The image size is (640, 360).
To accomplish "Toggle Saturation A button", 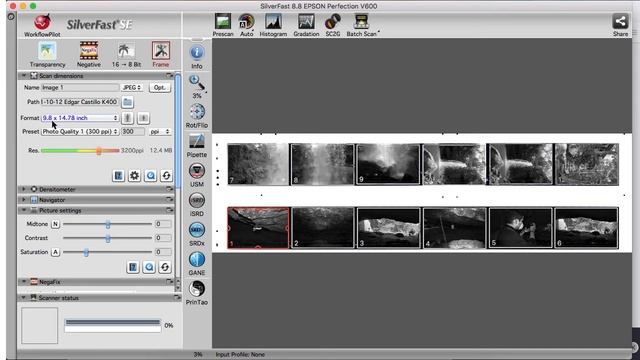I will pos(56,252).
